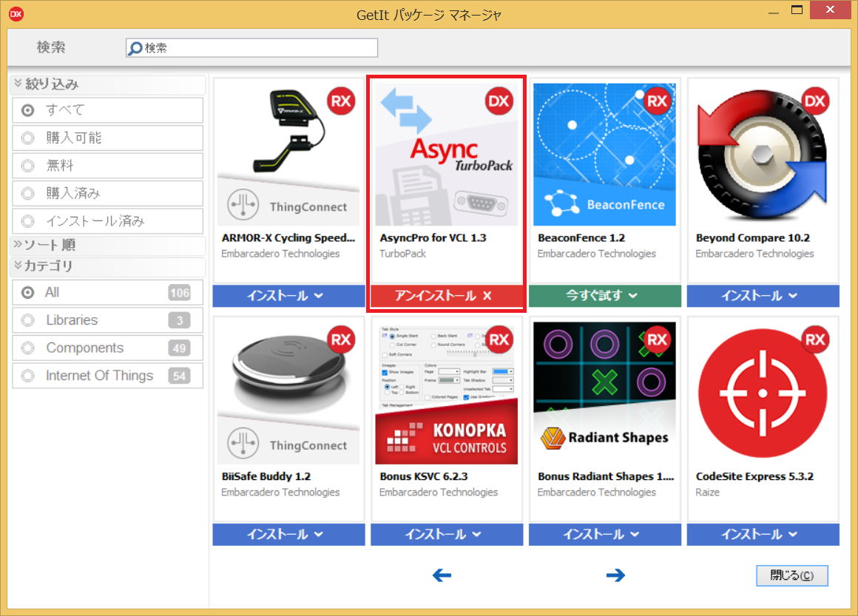The image size is (858, 616).
Task: Click the Bonus KSVC 6.2.3 title
Action: pos(424,476)
